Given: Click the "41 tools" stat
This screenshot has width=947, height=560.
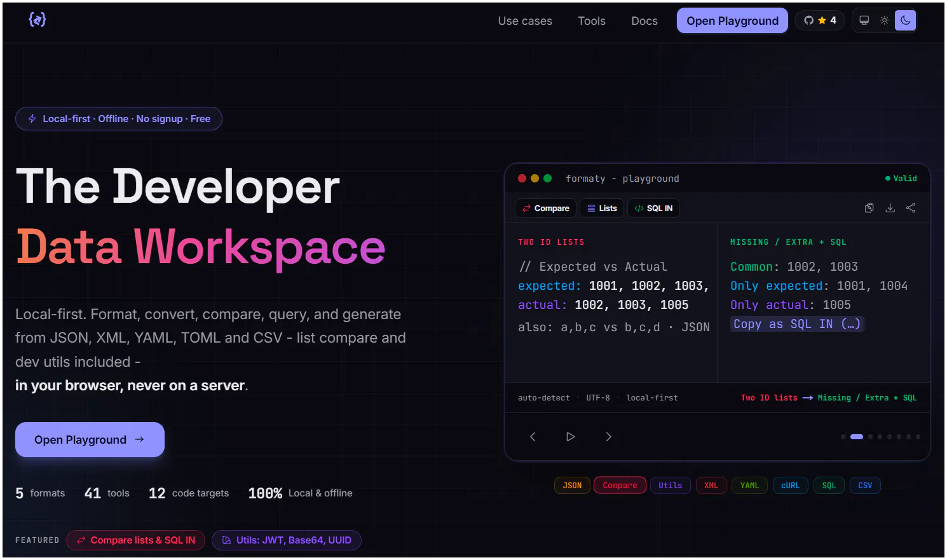Looking at the screenshot, I should 107,493.
